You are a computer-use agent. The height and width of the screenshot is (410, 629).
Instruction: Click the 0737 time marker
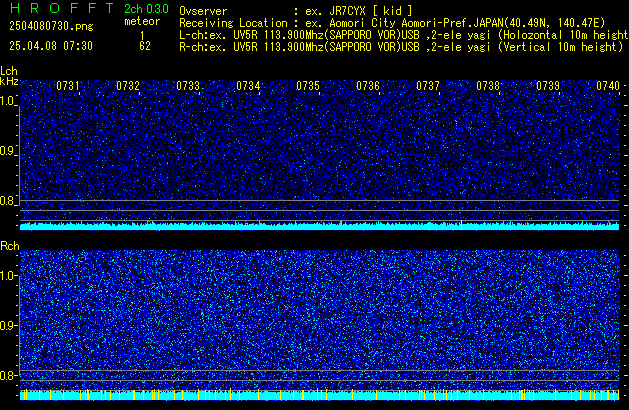[x=428, y=86]
